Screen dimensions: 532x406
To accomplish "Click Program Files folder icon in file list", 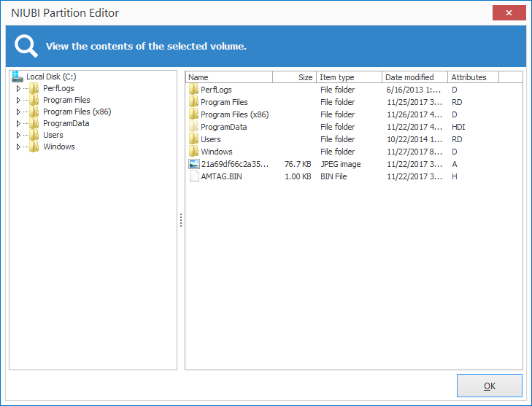I will click(x=193, y=102).
